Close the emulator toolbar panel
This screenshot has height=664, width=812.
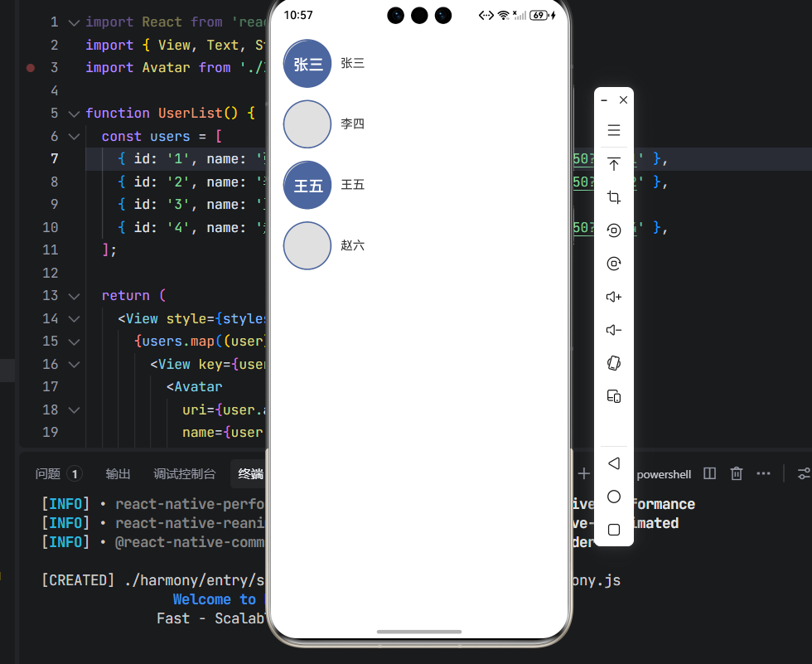point(623,100)
